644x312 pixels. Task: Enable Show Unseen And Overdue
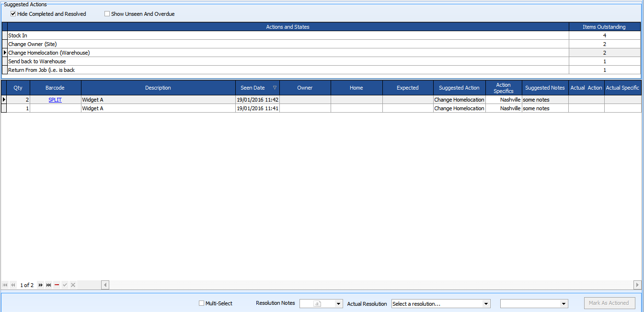coord(107,13)
